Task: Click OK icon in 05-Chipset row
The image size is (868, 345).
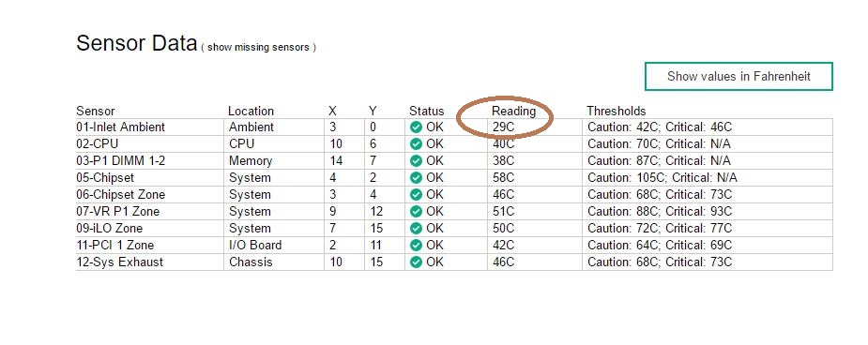Action: click(x=416, y=177)
